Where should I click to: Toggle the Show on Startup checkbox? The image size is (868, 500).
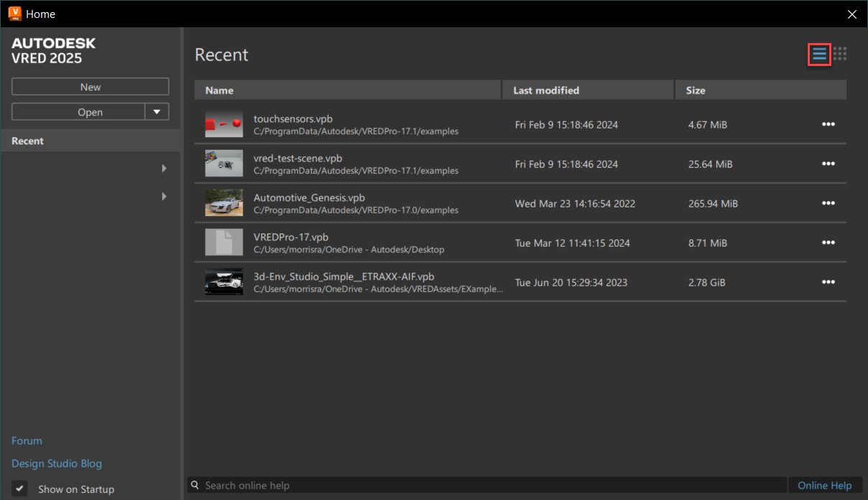pyautogui.click(x=19, y=489)
